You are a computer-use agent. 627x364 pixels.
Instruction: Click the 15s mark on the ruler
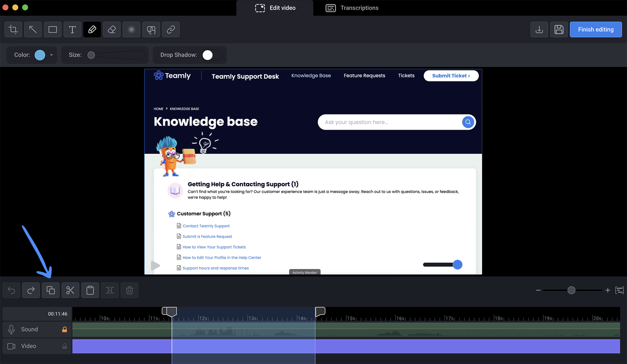pyautogui.click(x=351, y=318)
